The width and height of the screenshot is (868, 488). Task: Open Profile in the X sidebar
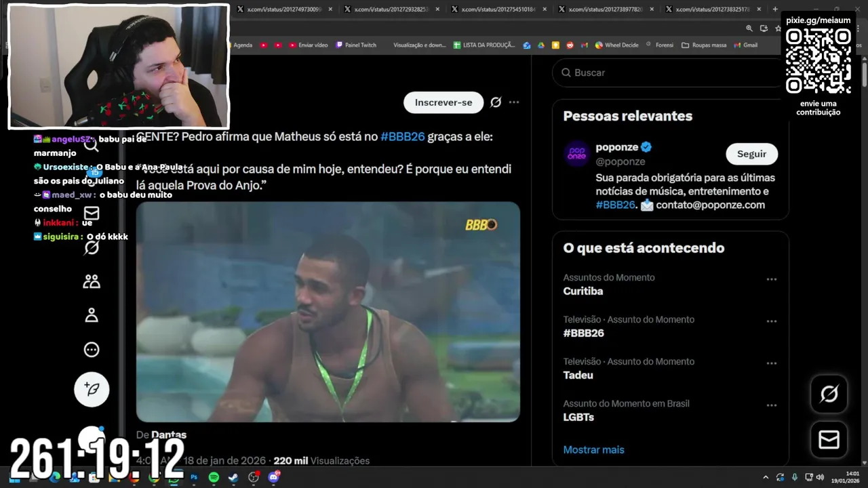[92, 315]
